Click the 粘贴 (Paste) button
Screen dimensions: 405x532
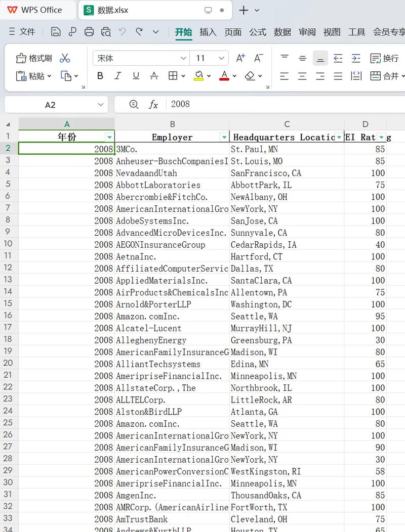click(x=34, y=76)
